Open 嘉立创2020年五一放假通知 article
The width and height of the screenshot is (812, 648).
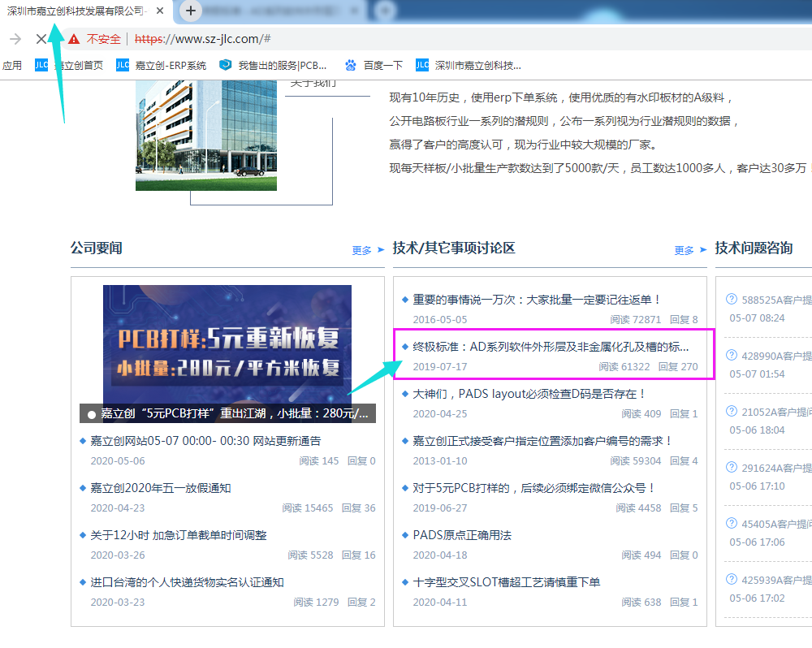tap(160, 488)
